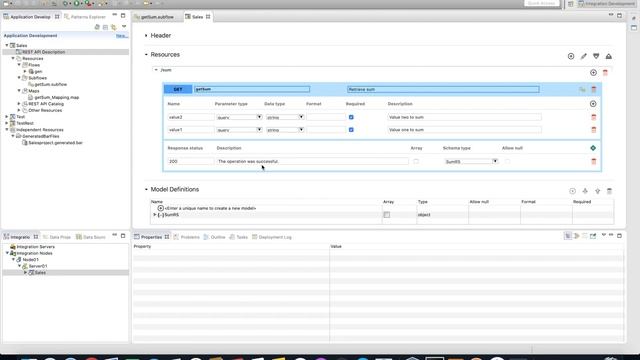This screenshot has width=640, height=360.
Task: Open the Data Source tab
Action: (x=91, y=237)
